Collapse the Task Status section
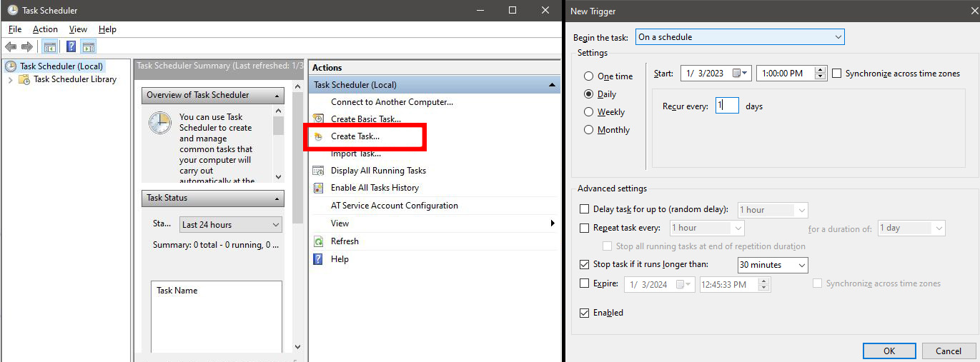The image size is (980, 362). [276, 198]
